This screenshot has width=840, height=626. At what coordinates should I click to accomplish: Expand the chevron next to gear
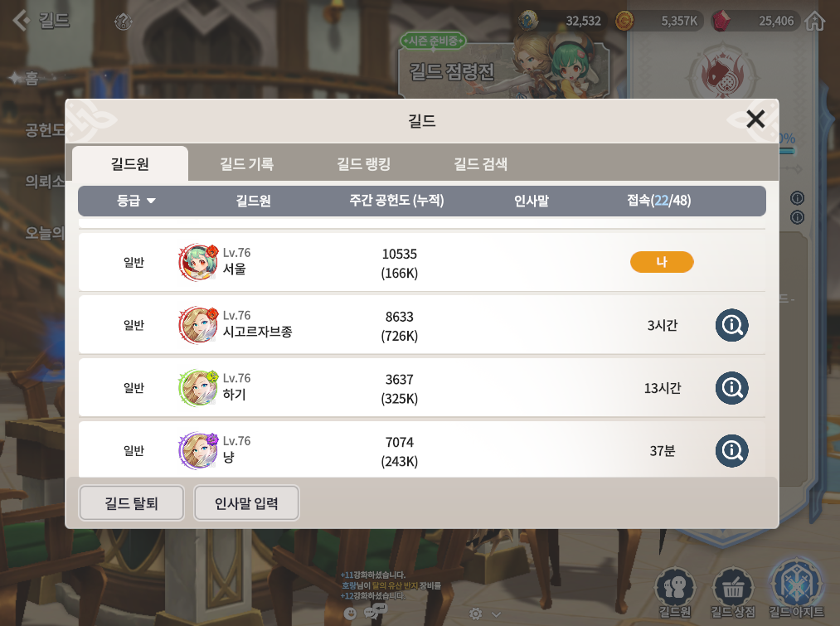pyautogui.click(x=497, y=614)
